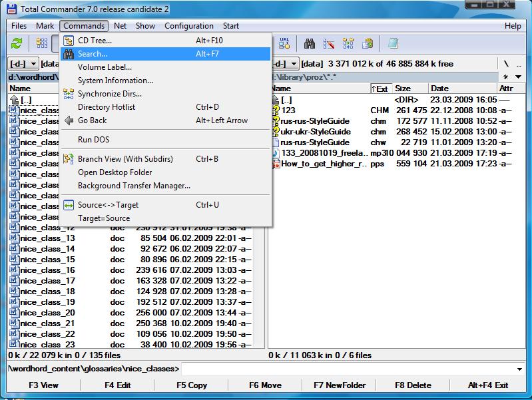Open the Configuration menu

coord(189,26)
